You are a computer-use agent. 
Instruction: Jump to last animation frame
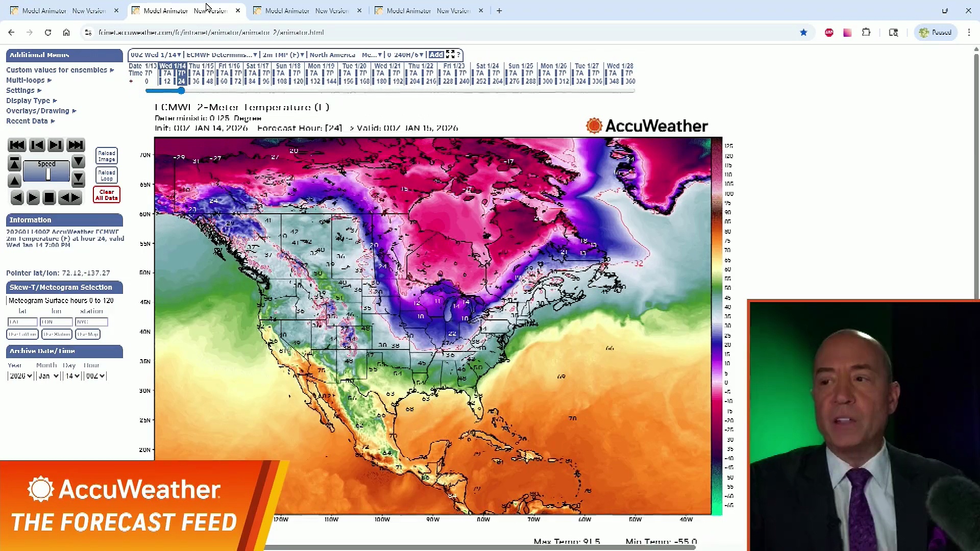click(x=76, y=145)
